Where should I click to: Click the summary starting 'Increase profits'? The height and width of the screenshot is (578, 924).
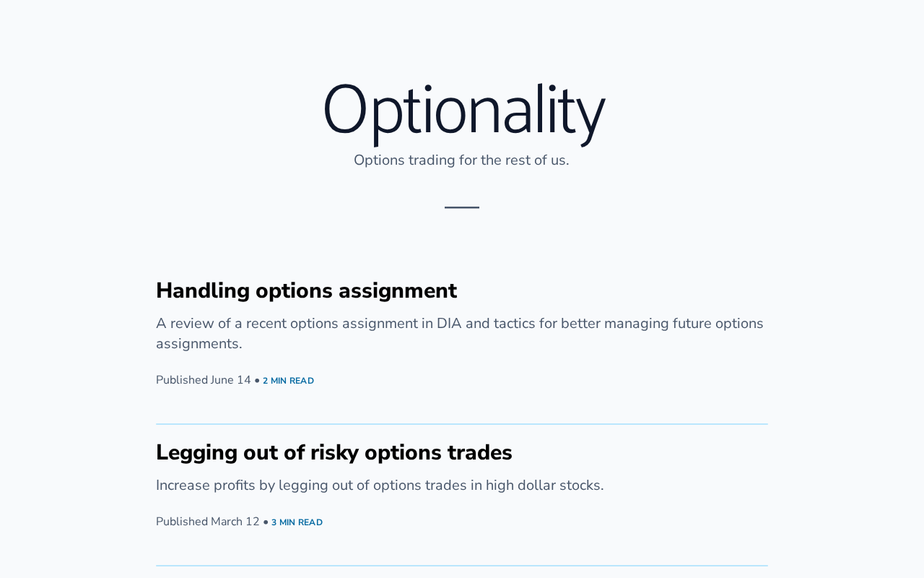[x=380, y=486]
